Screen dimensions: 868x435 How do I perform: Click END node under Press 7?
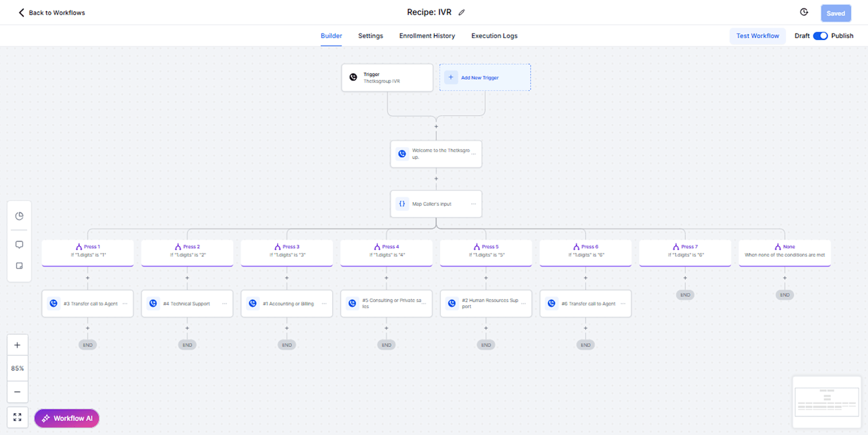tap(685, 295)
